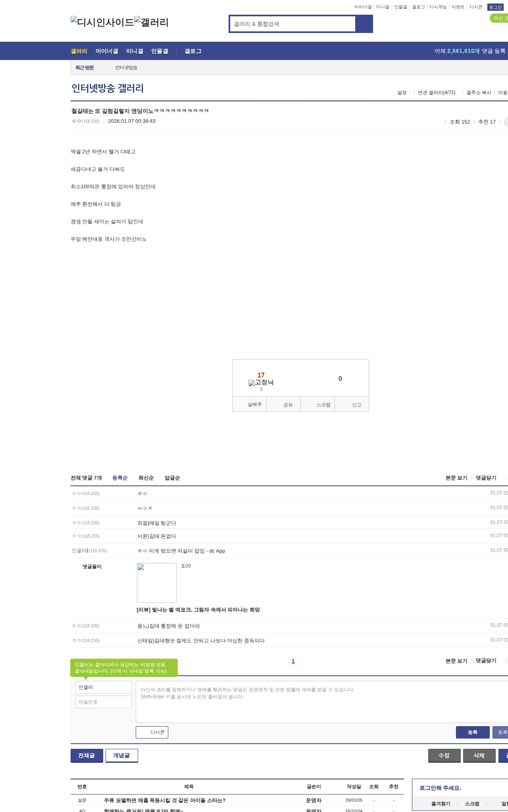Click the 스크랩 button under vote box

(x=318, y=404)
